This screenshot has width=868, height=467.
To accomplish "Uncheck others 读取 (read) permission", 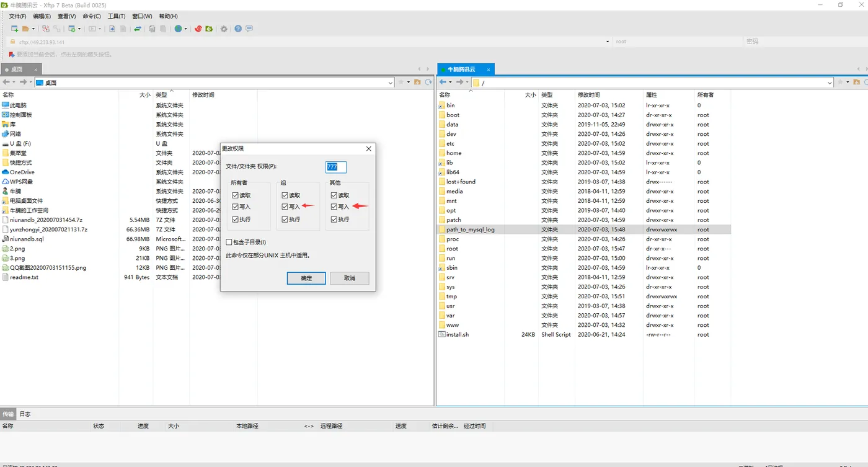I will click(x=335, y=195).
